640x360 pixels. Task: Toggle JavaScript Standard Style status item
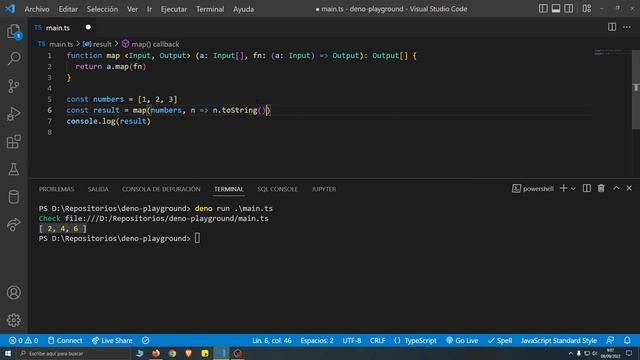pos(558,340)
